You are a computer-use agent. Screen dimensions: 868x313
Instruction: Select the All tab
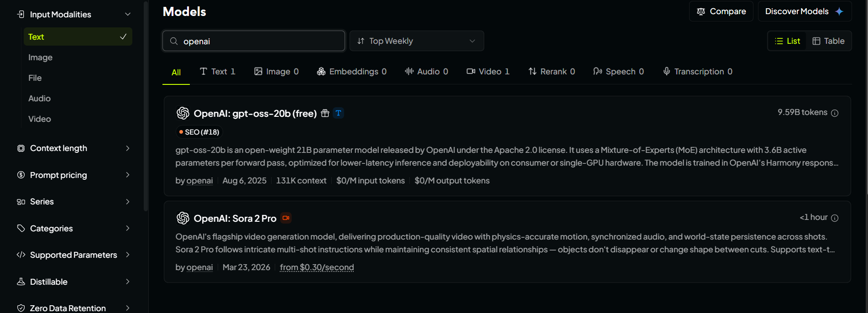pos(176,72)
